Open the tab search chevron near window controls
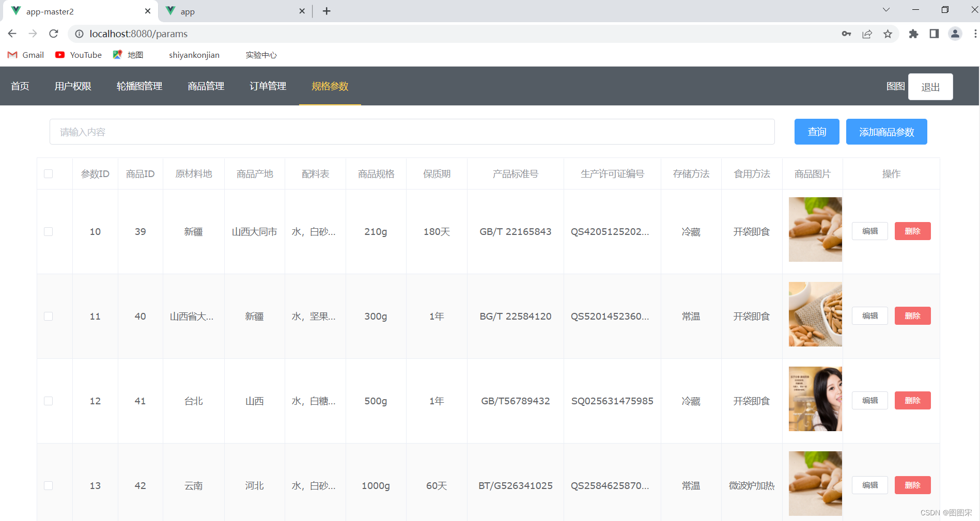The height and width of the screenshot is (521, 980). 885,9
